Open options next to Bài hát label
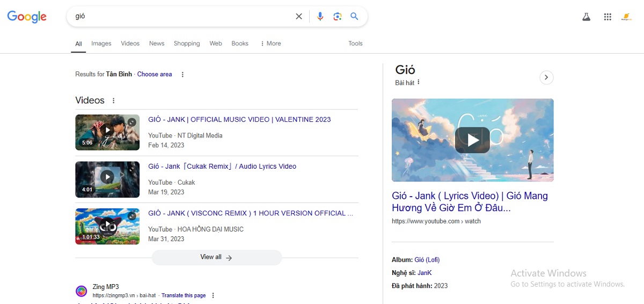This screenshot has height=304, width=644. click(x=419, y=83)
